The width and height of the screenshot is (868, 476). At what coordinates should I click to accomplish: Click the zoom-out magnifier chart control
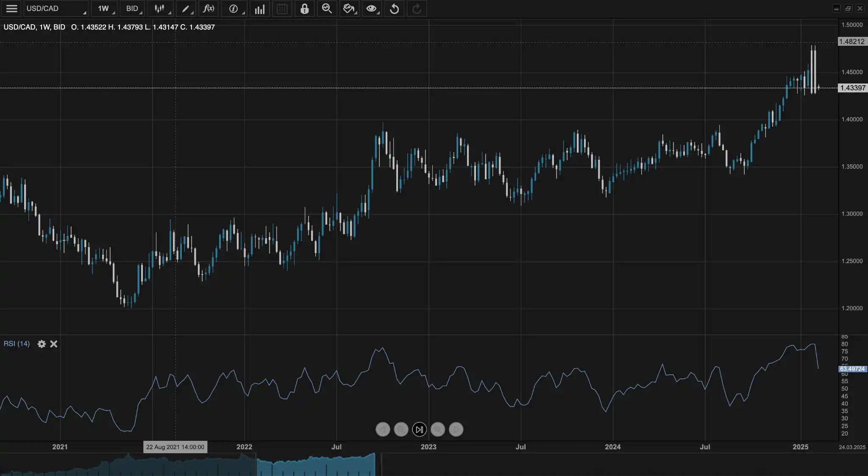401,429
